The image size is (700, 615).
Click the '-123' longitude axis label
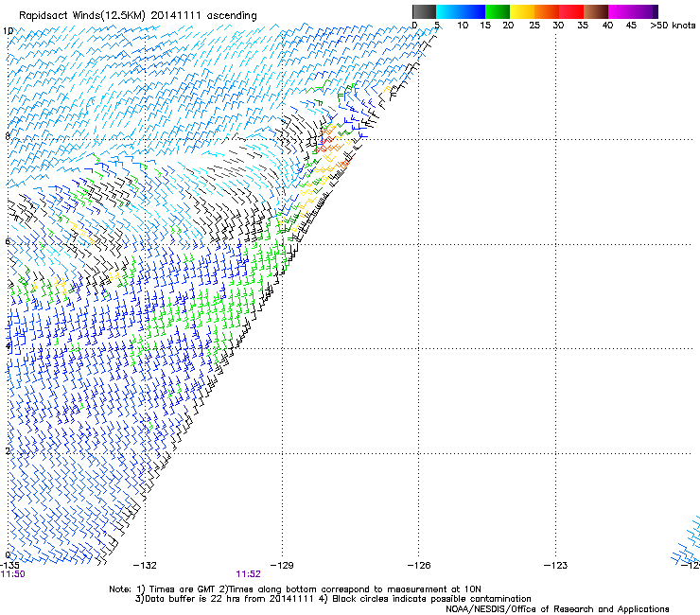click(x=555, y=566)
